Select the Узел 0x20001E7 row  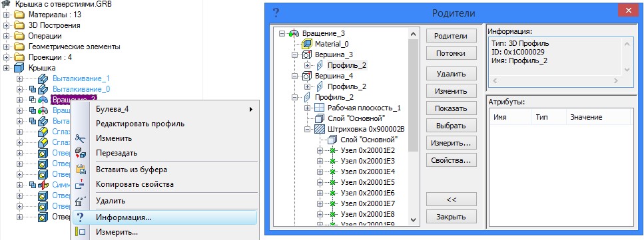[x=368, y=204]
